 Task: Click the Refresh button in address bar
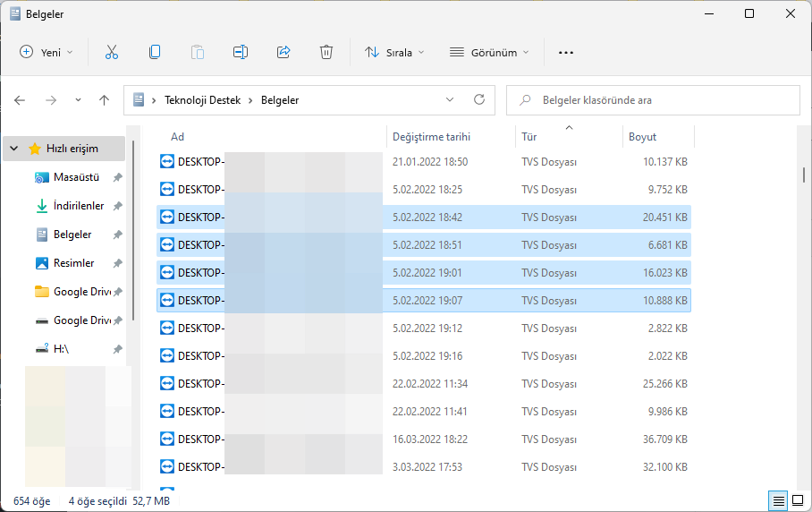point(479,100)
